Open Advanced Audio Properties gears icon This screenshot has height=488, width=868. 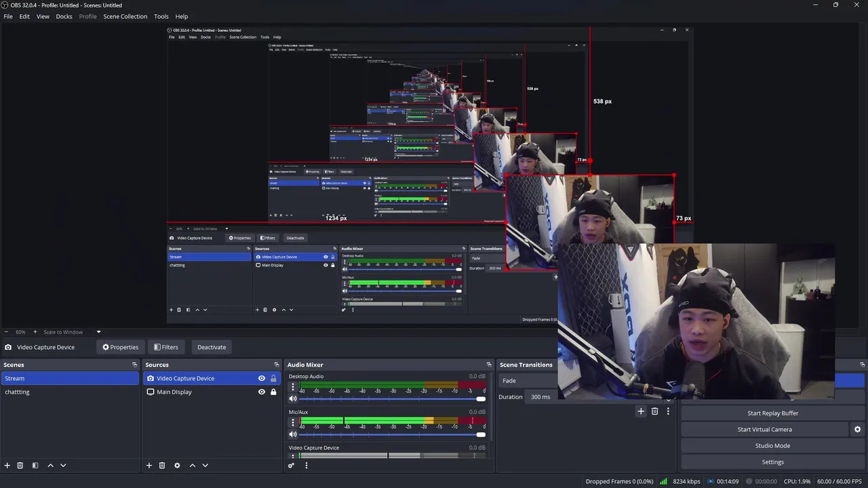click(292, 466)
